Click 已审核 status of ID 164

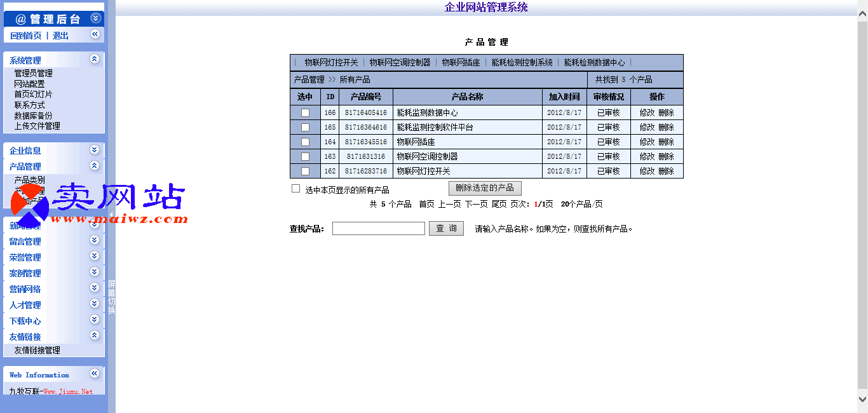point(609,142)
